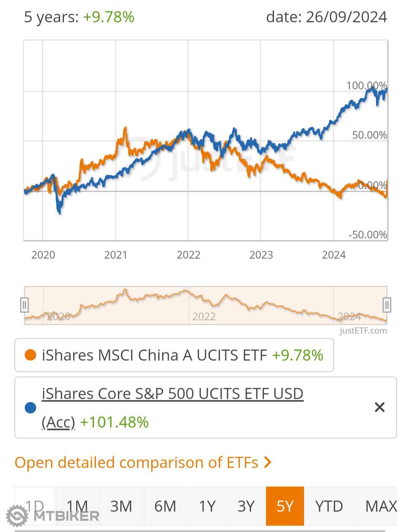Image resolution: width=411 pixels, height=532 pixels.
Task: Click the orange China A legend dot
Action: [30, 355]
